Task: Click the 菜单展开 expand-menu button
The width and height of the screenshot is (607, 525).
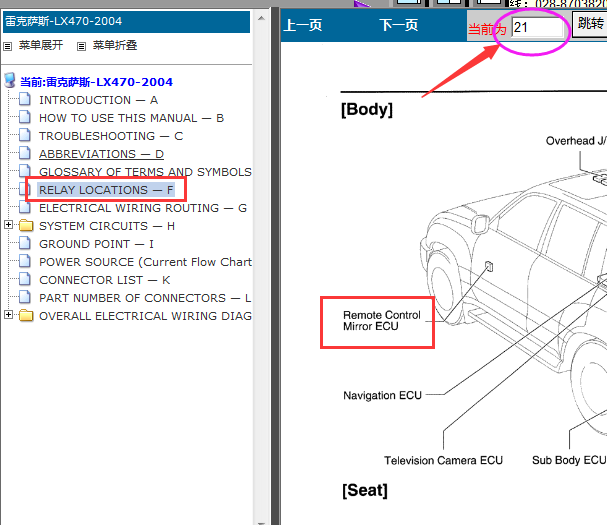Action: [41, 45]
